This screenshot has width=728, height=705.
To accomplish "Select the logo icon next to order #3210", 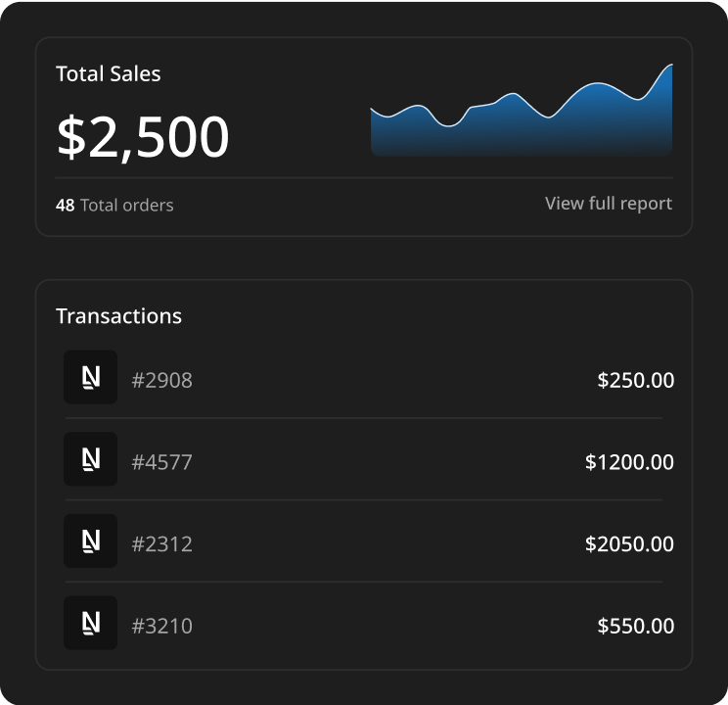I will pyautogui.click(x=90, y=623).
